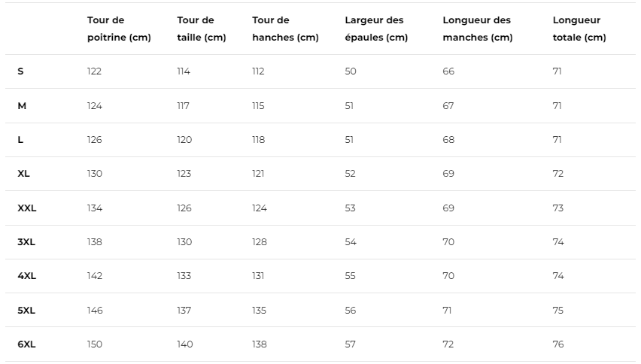Click the Tour de hanches header
Image resolution: width=641 pixels, height=364 pixels.
(x=285, y=29)
